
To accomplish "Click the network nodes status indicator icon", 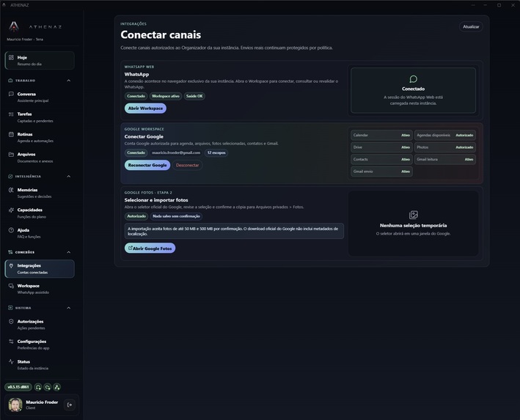I will (x=57, y=387).
